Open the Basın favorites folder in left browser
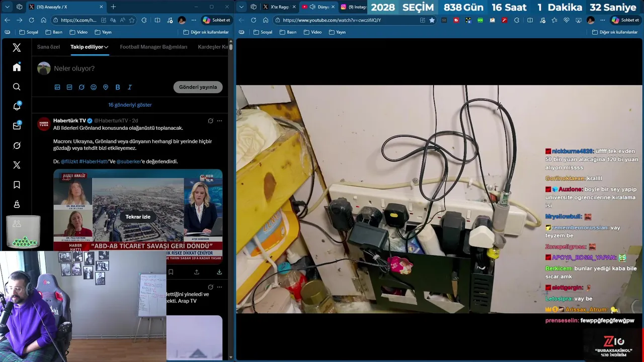The width and height of the screenshot is (644, 362). click(54, 32)
